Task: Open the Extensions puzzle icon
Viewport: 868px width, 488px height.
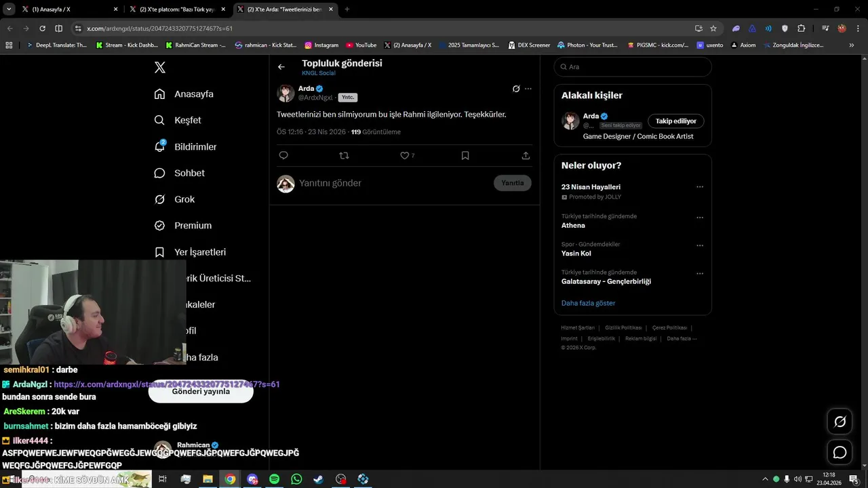Action: [x=802, y=28]
